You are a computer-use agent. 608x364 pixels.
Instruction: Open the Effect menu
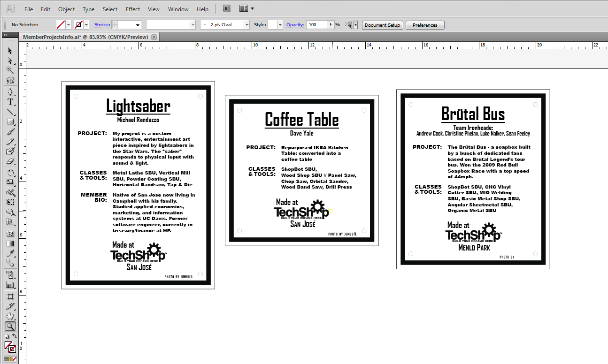click(133, 9)
